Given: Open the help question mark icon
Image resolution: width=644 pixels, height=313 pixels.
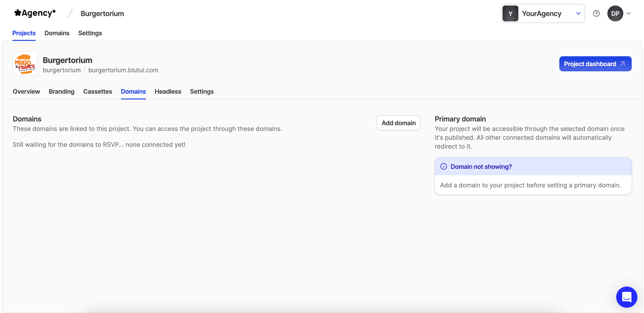Looking at the screenshot, I should click(596, 13).
